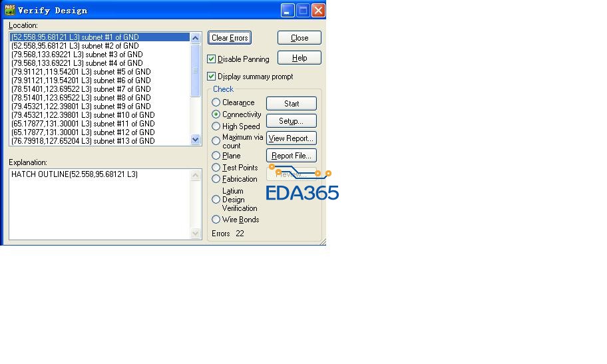Image resolution: width=607 pixels, height=364 pixels.
Task: Select subnet #5 of GND entry
Action: click(x=100, y=72)
